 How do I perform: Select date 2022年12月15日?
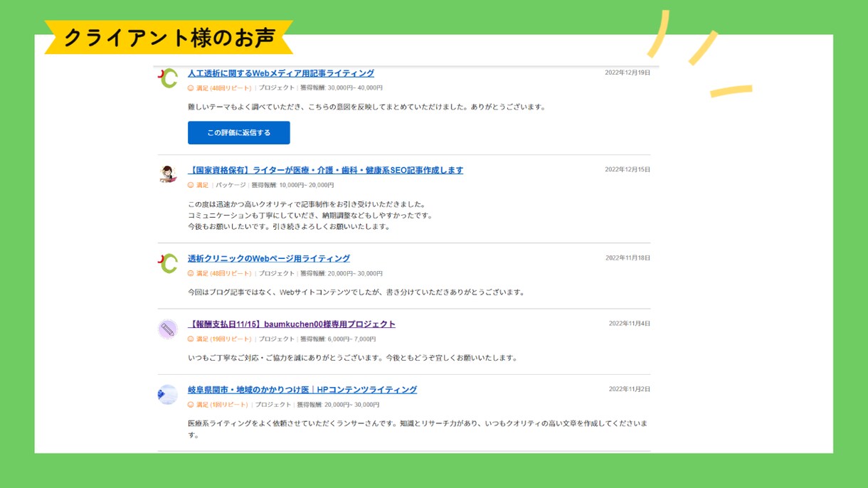click(628, 169)
